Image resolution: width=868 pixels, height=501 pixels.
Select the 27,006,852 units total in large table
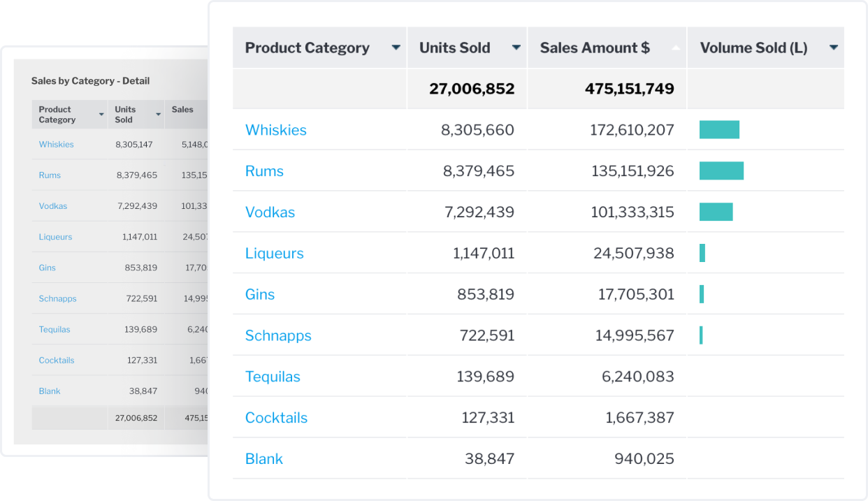[x=472, y=89]
